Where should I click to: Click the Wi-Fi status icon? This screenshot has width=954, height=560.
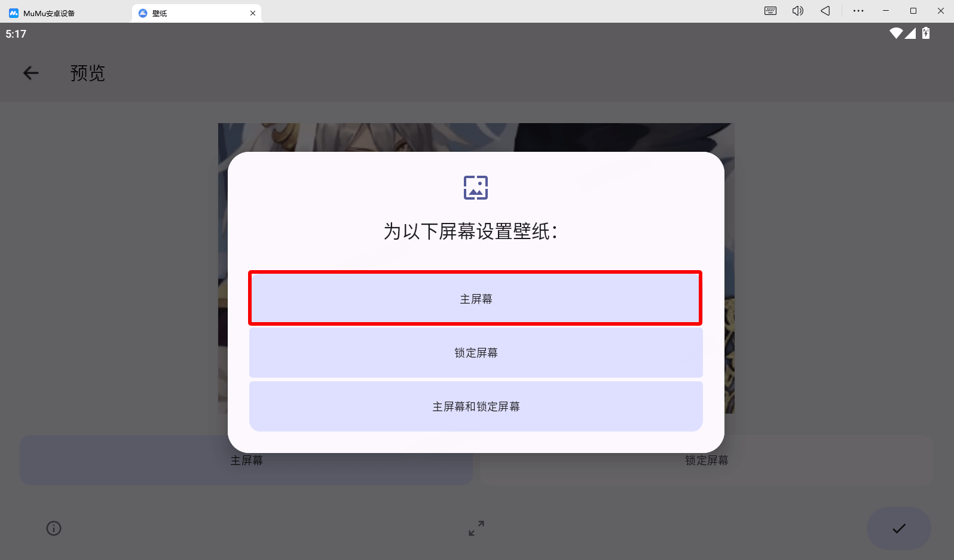click(895, 33)
